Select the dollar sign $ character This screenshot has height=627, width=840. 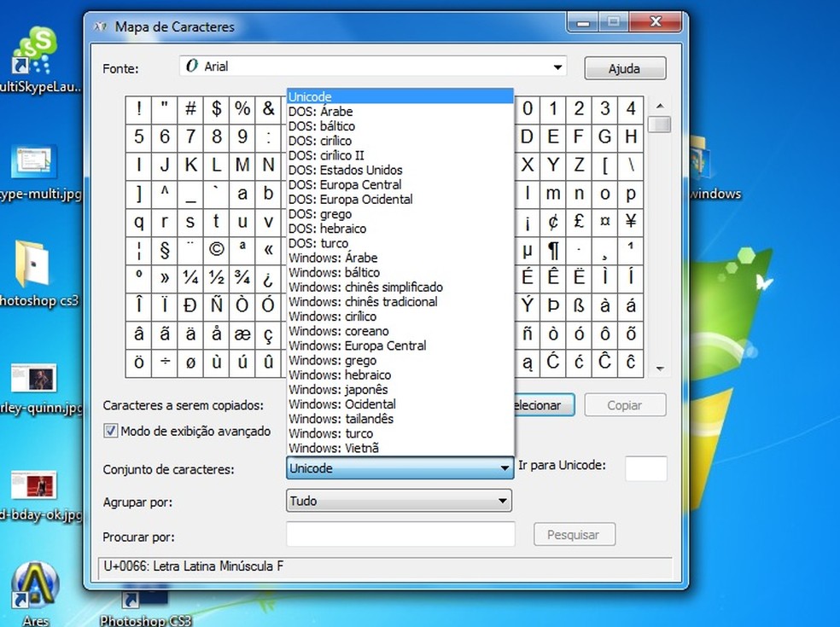point(217,109)
